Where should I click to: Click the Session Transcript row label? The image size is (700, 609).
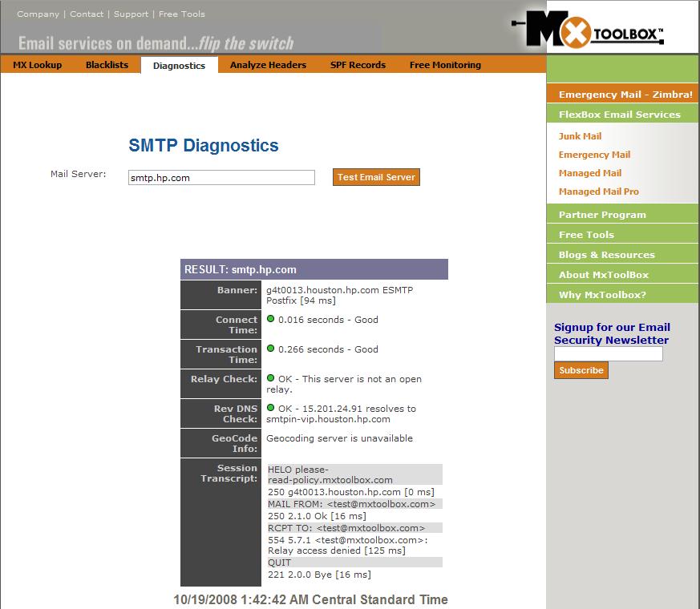point(229,473)
